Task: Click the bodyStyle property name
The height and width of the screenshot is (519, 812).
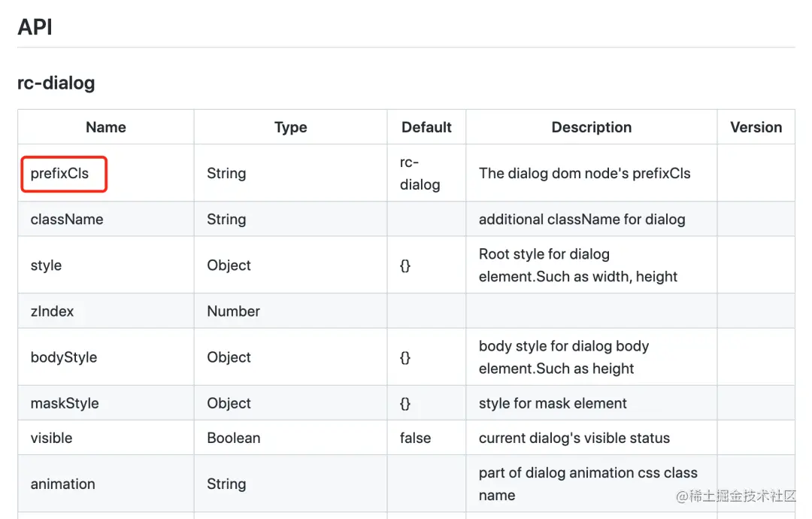Action: (x=64, y=357)
